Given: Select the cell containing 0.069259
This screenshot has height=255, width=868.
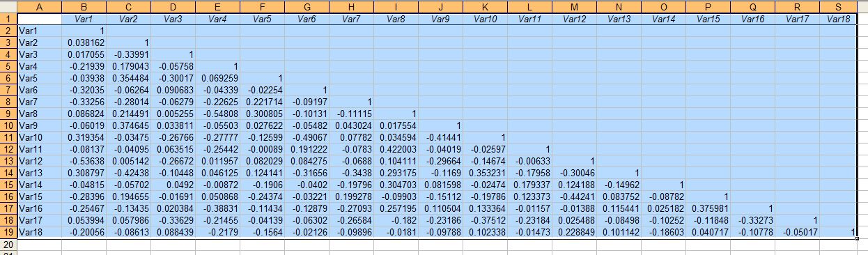Looking at the screenshot, I should click(x=217, y=78).
